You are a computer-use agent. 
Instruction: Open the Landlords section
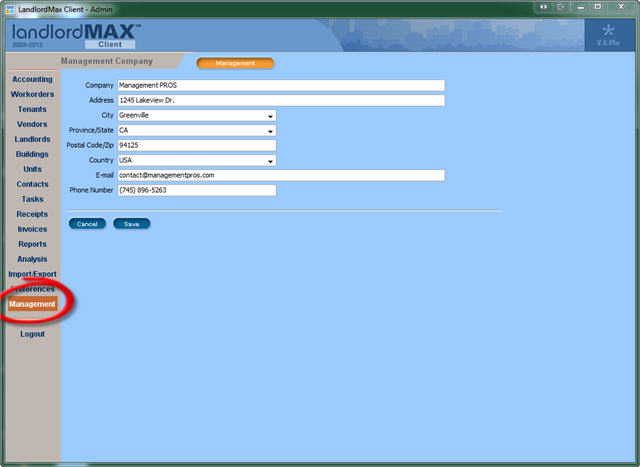pos(32,139)
